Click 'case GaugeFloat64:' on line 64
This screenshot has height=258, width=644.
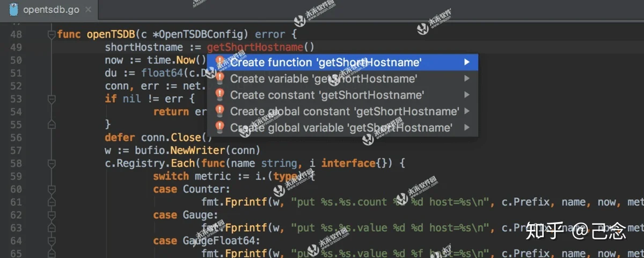point(207,241)
